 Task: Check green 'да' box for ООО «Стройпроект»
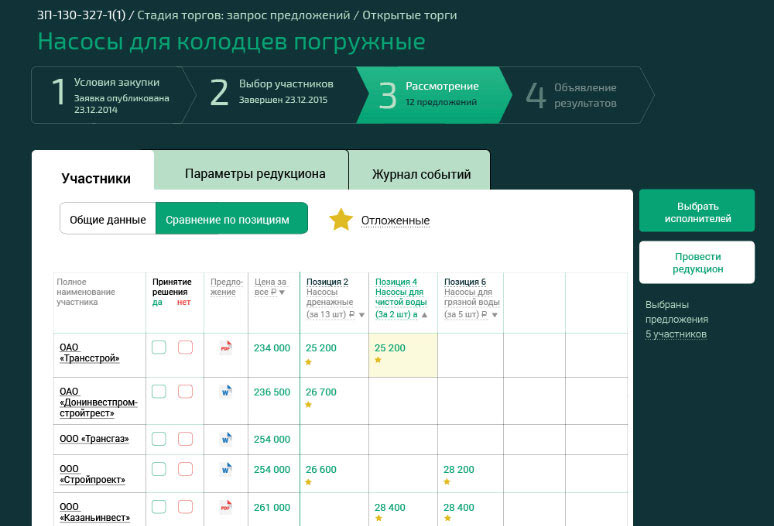159,469
